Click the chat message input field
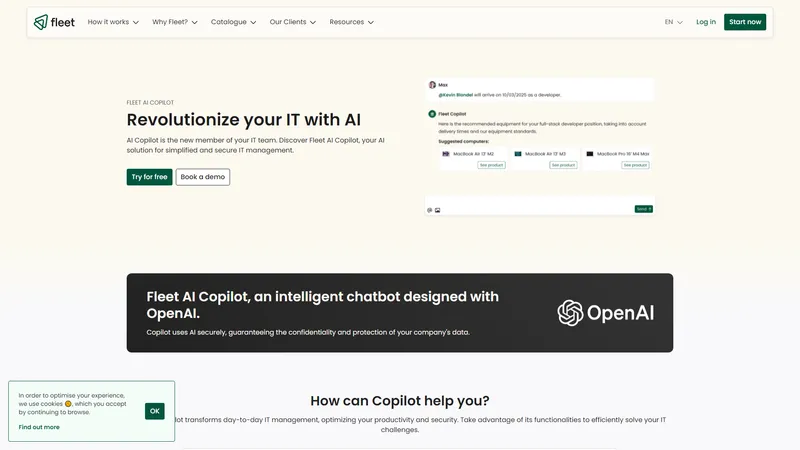The width and height of the screenshot is (800, 450). [x=539, y=206]
